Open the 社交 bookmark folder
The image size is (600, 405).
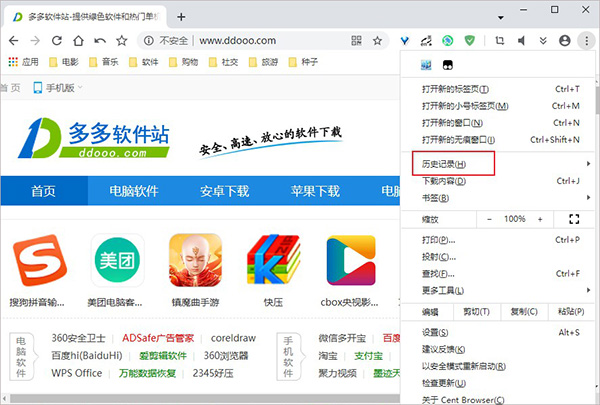click(x=223, y=62)
